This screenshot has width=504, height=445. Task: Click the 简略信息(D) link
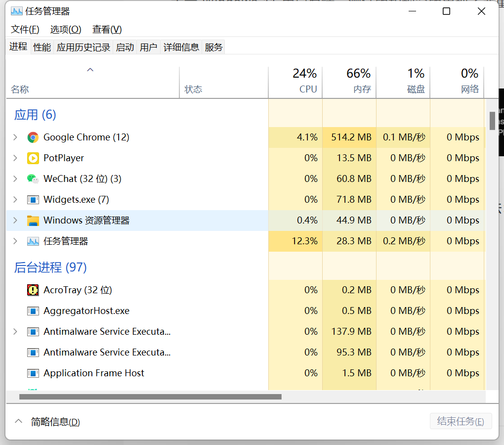55,422
